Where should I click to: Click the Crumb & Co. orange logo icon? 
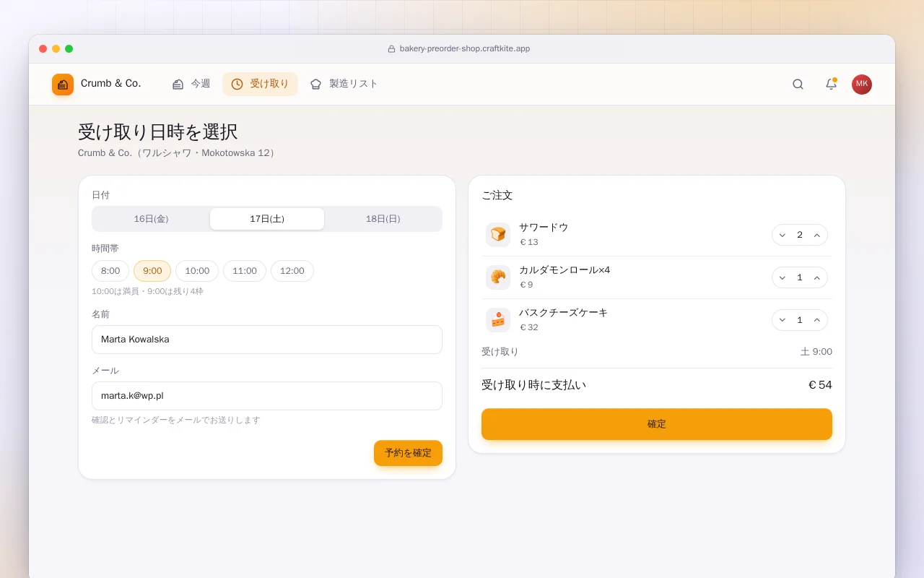pyautogui.click(x=63, y=85)
